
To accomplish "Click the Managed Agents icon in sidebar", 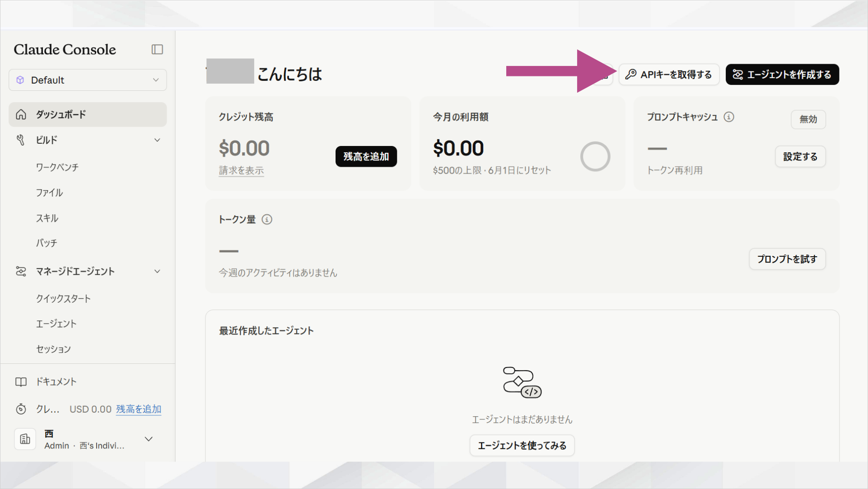I will click(x=21, y=271).
